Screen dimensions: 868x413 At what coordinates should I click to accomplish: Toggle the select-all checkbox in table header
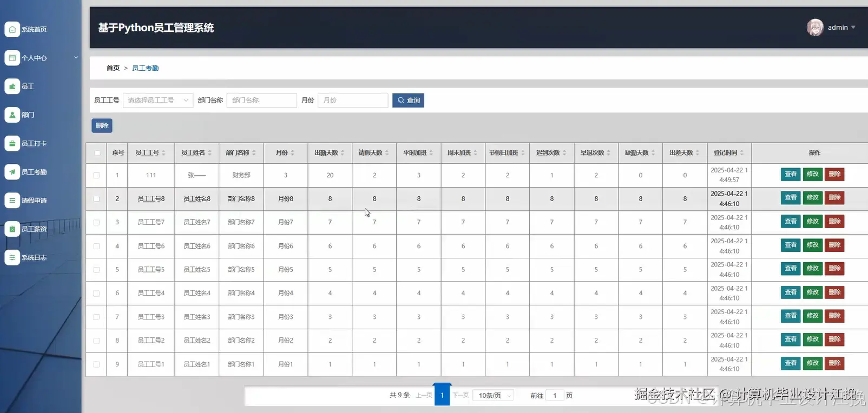[x=97, y=153]
